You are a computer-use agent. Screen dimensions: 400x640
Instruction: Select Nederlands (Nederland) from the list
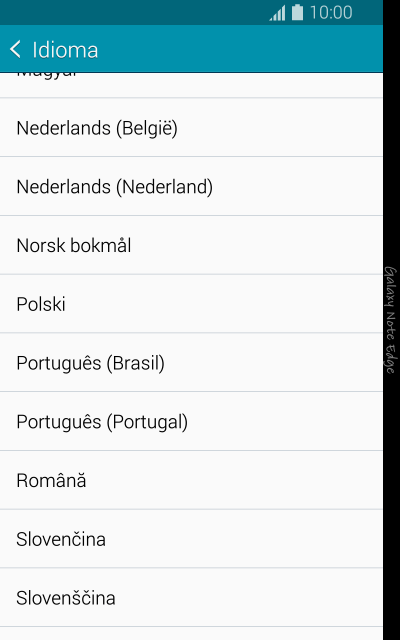tap(191, 186)
